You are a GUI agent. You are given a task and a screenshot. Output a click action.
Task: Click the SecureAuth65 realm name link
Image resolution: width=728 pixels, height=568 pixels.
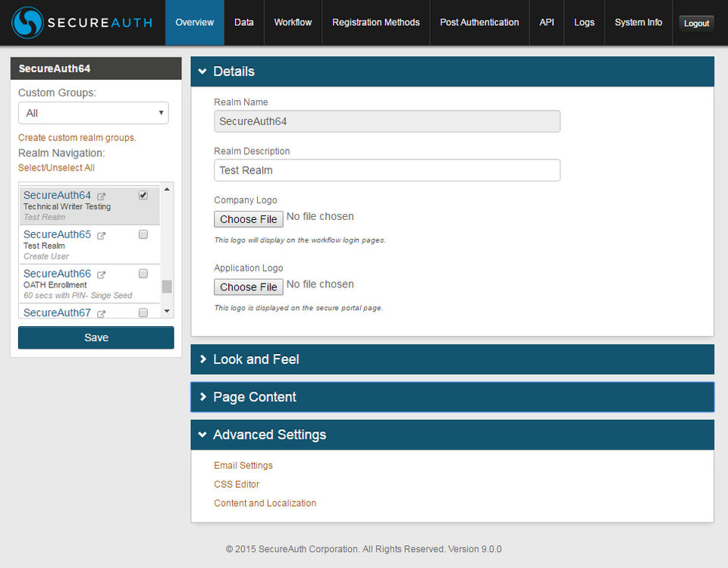pyautogui.click(x=57, y=234)
